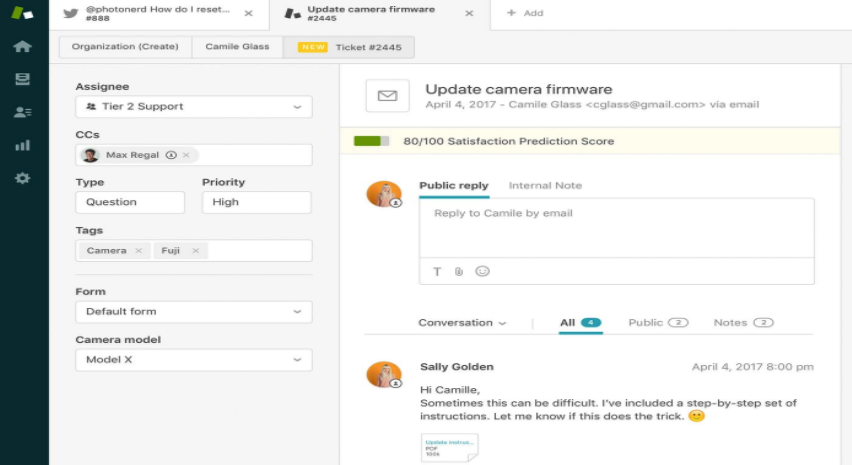The height and width of the screenshot is (465, 852).
Task: Click the Reply to Camile text area
Action: point(616,228)
